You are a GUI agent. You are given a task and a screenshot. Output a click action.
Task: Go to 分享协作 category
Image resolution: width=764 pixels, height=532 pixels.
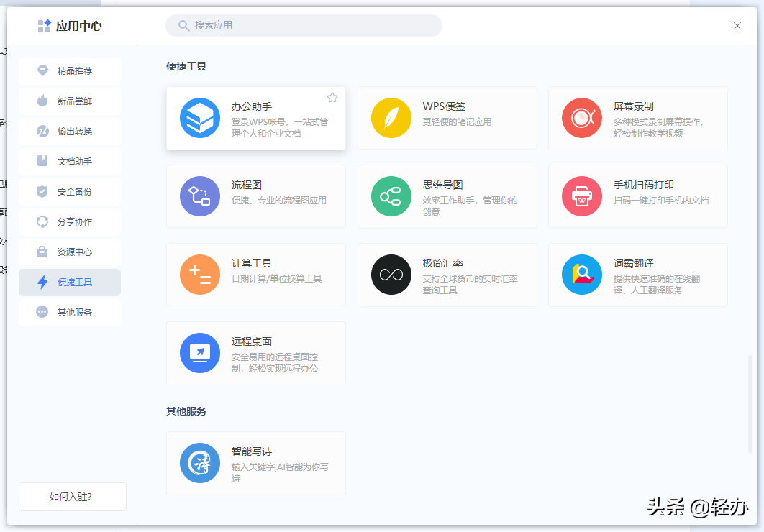click(70, 222)
